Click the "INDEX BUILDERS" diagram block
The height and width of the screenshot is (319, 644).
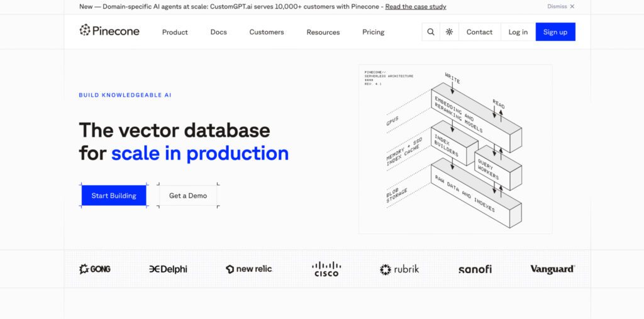(454, 143)
